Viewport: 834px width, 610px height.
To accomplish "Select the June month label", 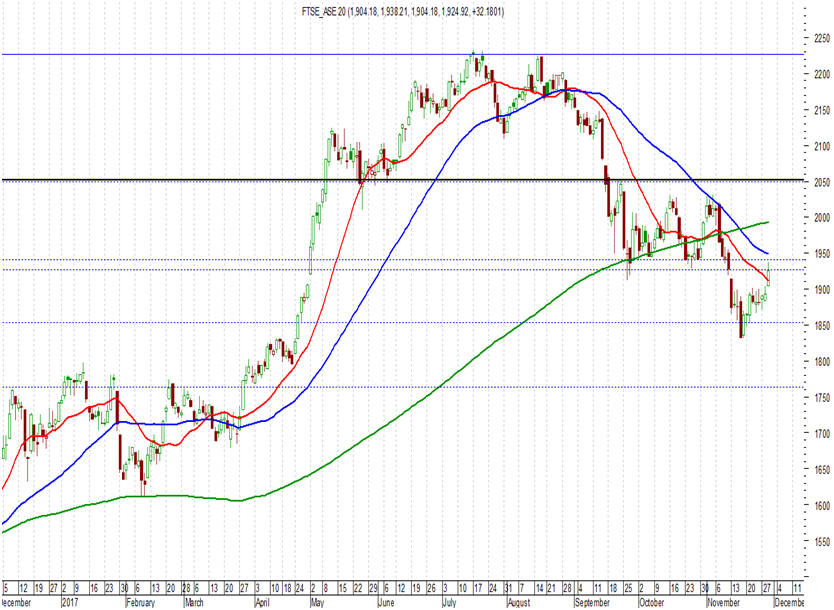I will click(x=386, y=603).
